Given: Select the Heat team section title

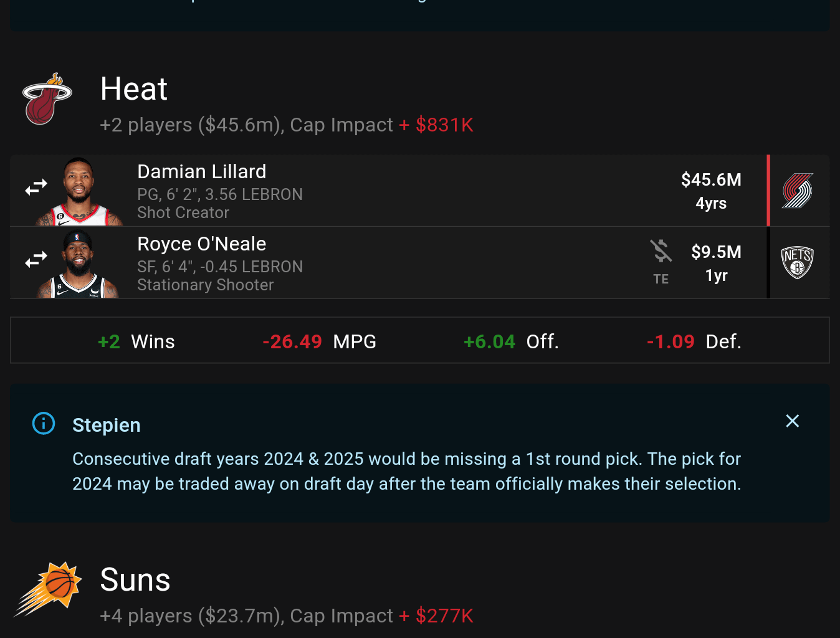Looking at the screenshot, I should pos(133,89).
